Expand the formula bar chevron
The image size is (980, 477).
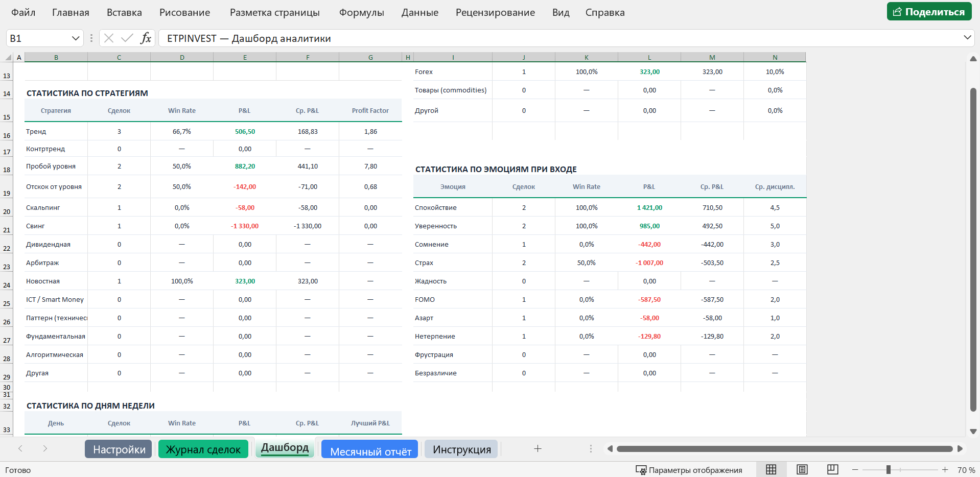[x=967, y=38]
